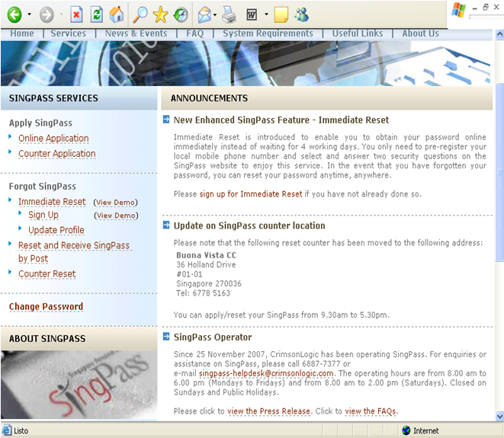Screen dimensions: 504x438
Task: Click the Tel: 6778 5163 text
Action: (x=203, y=293)
